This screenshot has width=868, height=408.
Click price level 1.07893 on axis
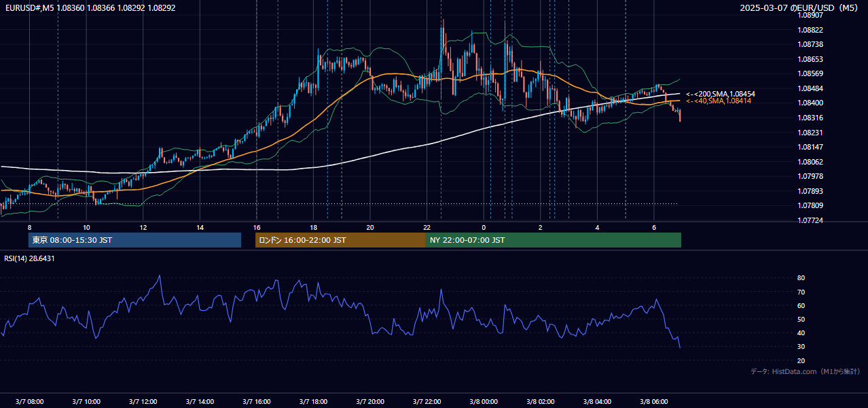pos(811,191)
